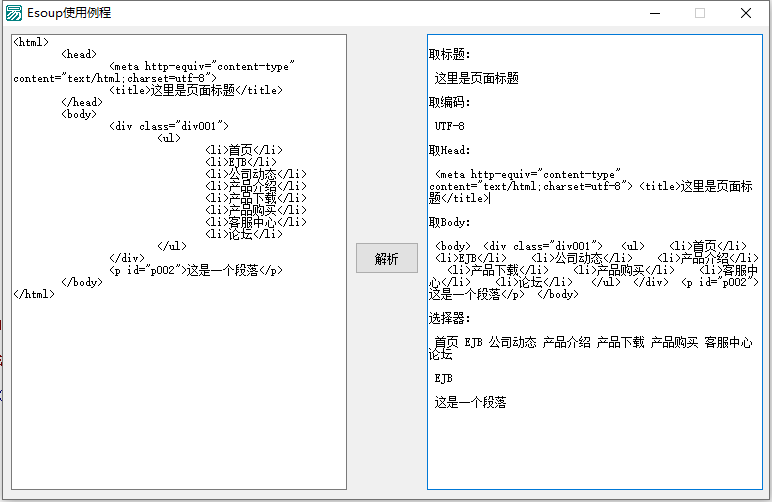Click the <li>公司动态</li> source line

point(256,174)
